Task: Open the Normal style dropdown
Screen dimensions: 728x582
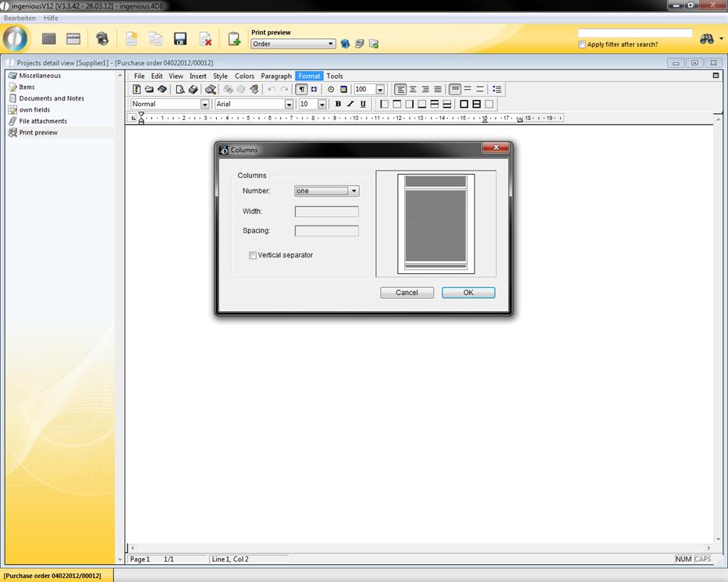Action: (x=205, y=105)
